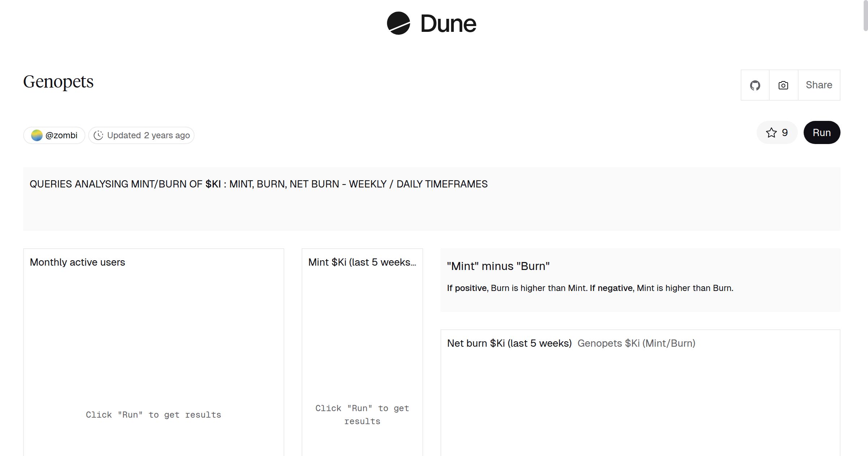Click the page vertical scrollbar thumb
This screenshot has width=868, height=456.
click(x=865, y=15)
